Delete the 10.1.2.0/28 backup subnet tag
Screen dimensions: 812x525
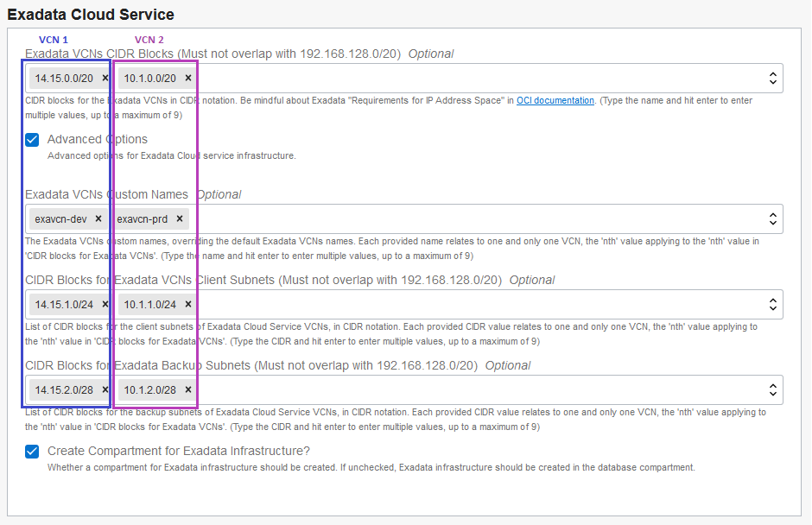point(188,389)
